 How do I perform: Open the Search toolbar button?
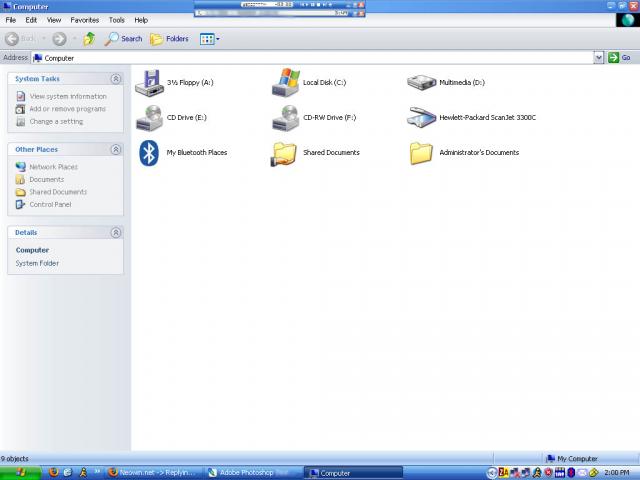123,39
